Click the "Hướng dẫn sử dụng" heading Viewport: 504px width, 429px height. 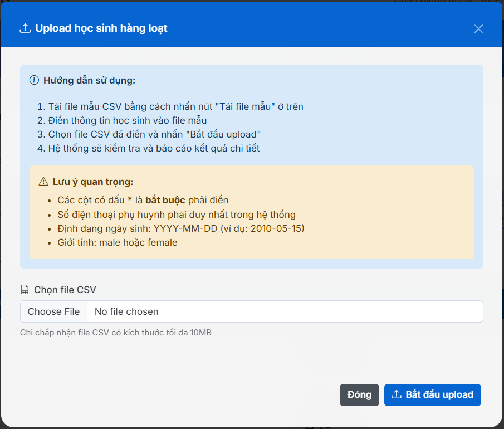click(89, 80)
